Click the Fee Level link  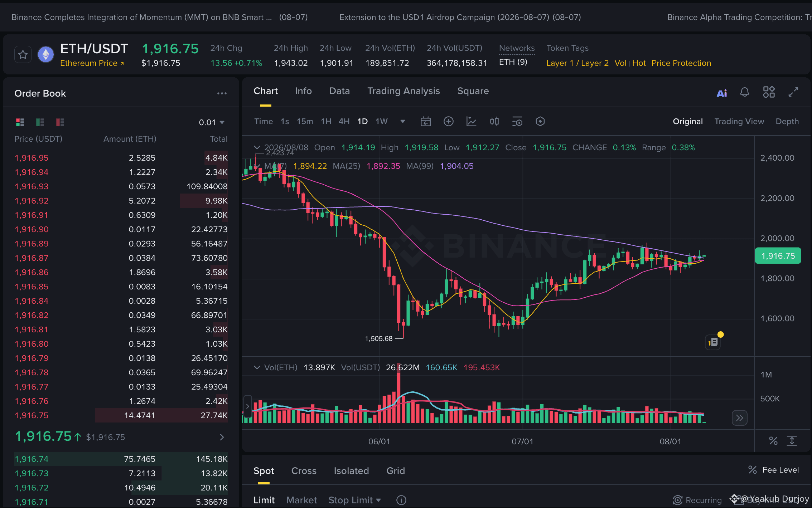774,470
